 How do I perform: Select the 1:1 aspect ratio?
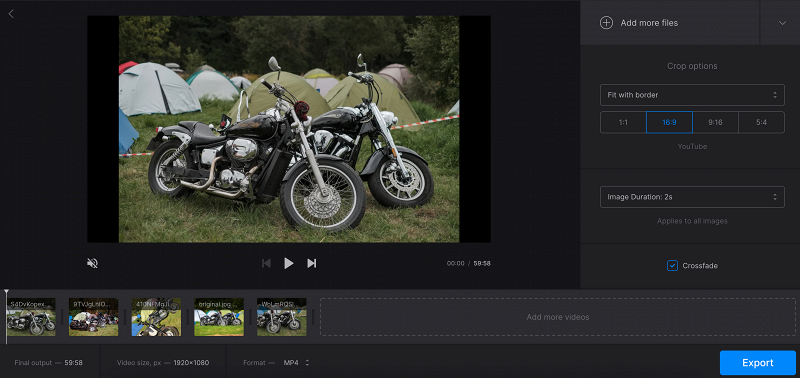click(623, 122)
